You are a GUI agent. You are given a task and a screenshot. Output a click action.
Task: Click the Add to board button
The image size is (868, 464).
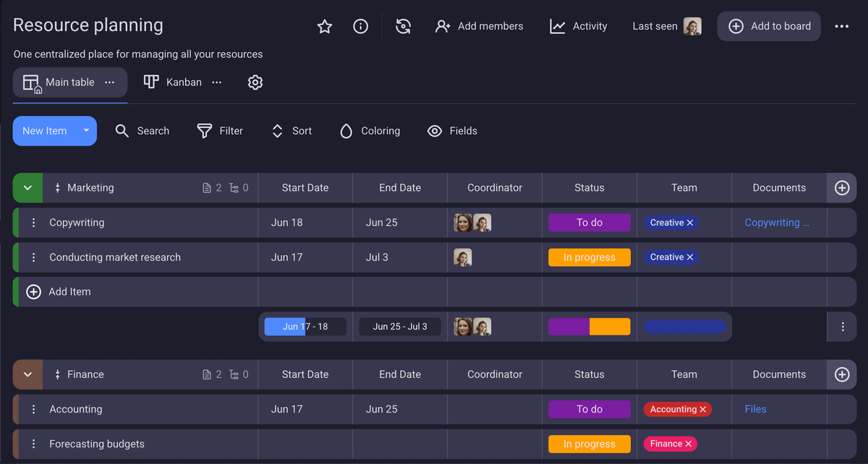[x=769, y=26]
